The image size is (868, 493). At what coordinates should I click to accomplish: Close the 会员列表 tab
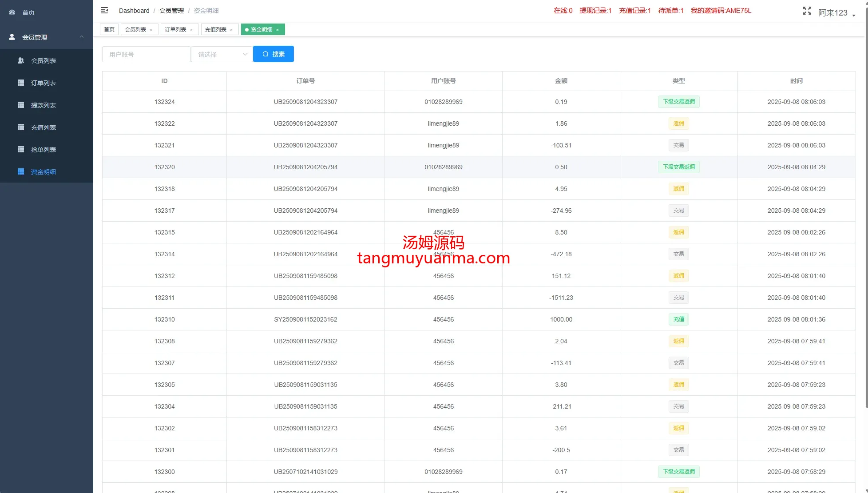tap(151, 30)
